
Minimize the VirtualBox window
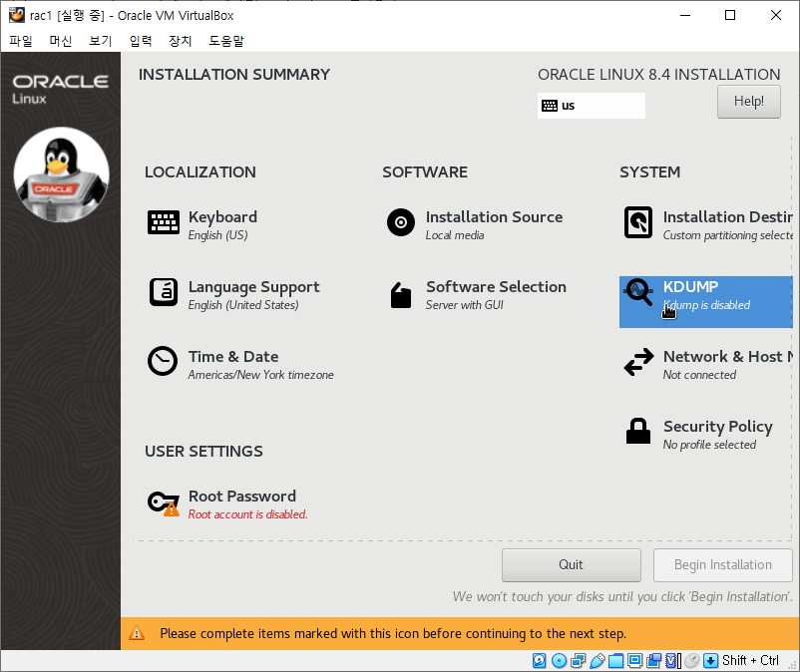685,15
